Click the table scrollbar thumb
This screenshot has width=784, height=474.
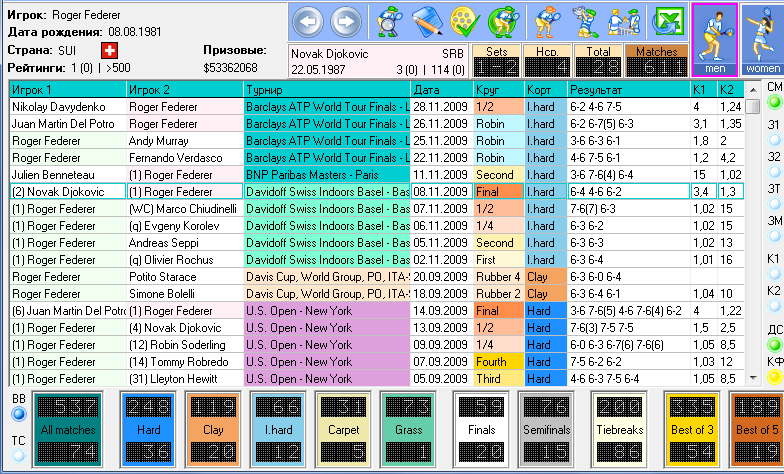pyautogui.click(x=752, y=106)
